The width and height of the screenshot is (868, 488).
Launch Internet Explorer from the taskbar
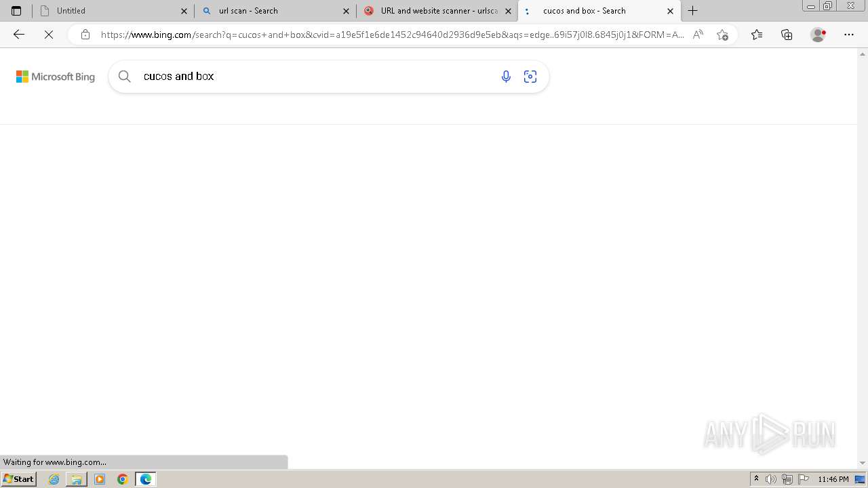point(54,479)
